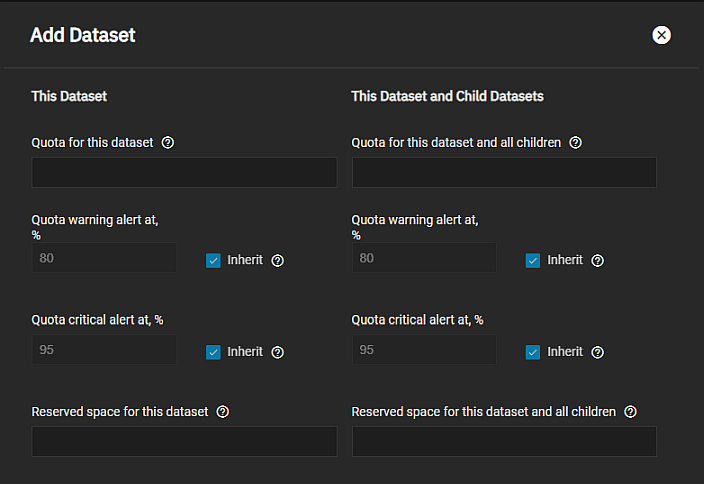Focus Quota for this dataset and all children field
The image size is (704, 484).
coord(504,172)
